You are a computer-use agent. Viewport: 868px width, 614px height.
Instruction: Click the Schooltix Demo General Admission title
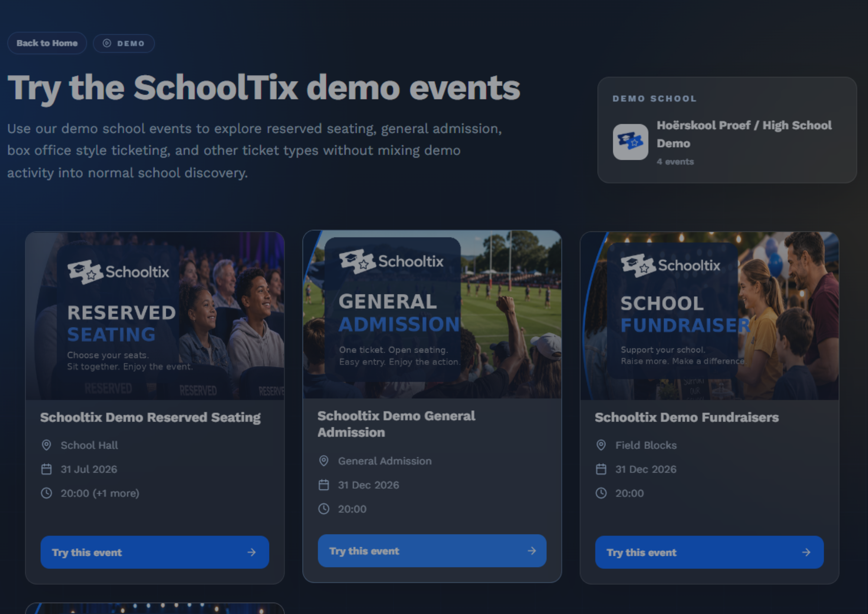click(396, 424)
